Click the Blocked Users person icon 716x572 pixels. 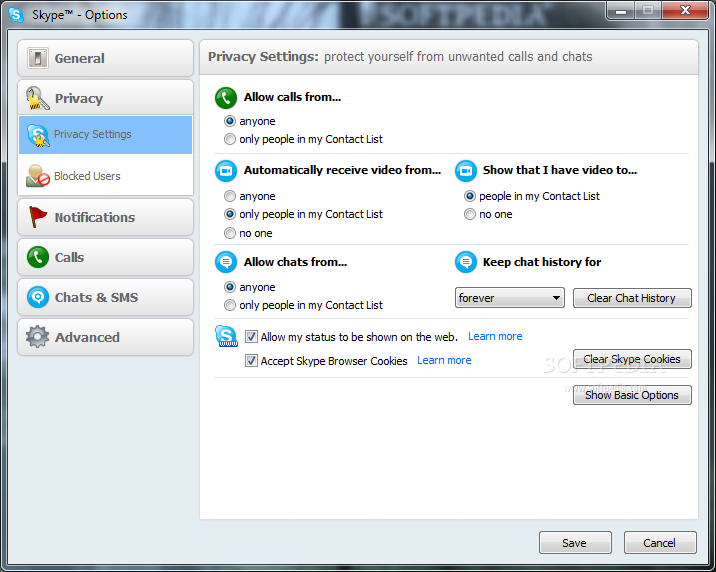click(x=37, y=176)
